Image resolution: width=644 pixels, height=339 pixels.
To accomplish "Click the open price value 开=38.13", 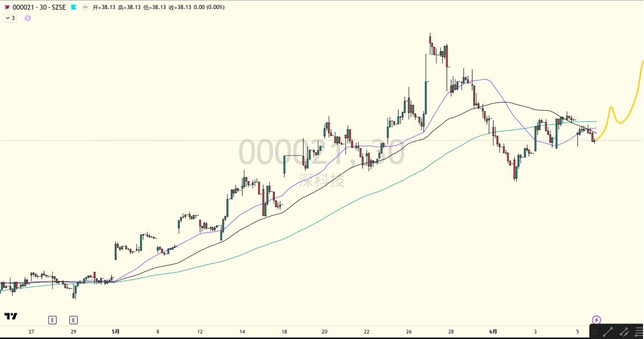I will [x=104, y=8].
